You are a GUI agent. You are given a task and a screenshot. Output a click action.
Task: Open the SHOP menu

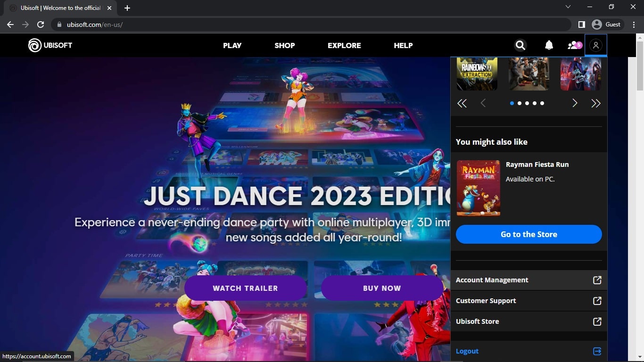tap(285, 45)
